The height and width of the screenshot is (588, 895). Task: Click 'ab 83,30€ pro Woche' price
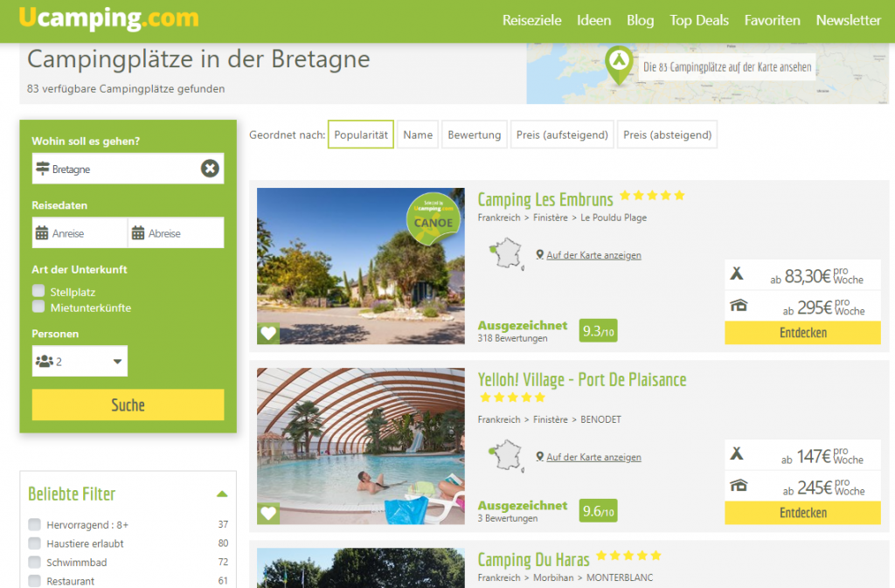click(817, 276)
